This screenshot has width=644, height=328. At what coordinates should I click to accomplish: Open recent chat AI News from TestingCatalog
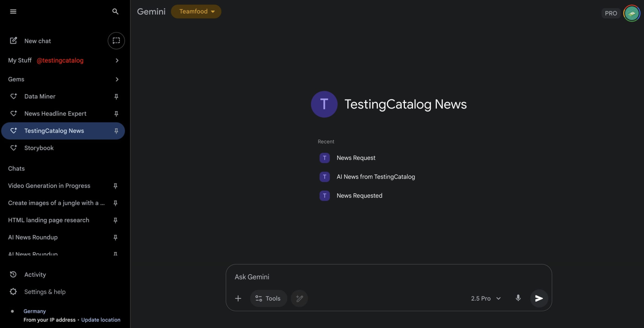click(375, 177)
